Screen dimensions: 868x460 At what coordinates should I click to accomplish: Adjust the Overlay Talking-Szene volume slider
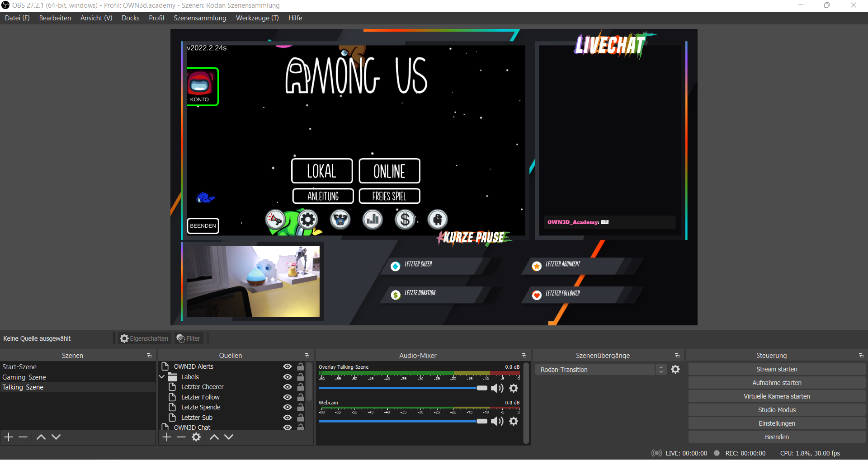point(481,388)
